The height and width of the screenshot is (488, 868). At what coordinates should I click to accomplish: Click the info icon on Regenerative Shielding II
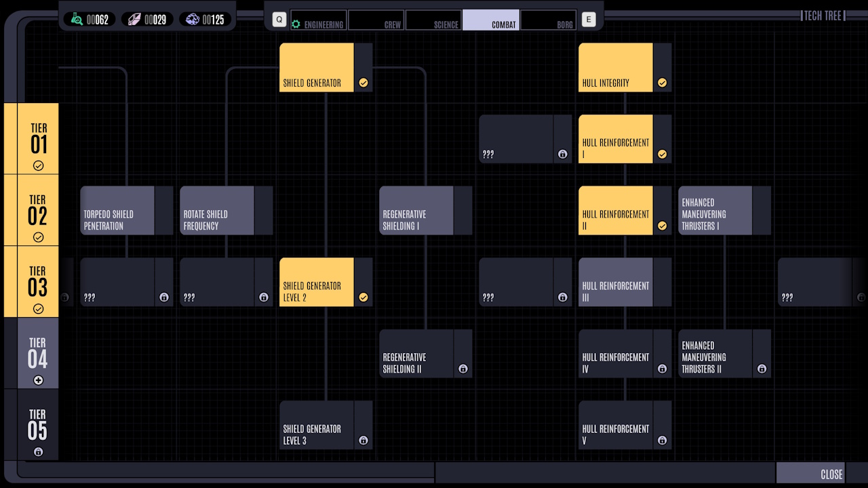click(x=463, y=369)
